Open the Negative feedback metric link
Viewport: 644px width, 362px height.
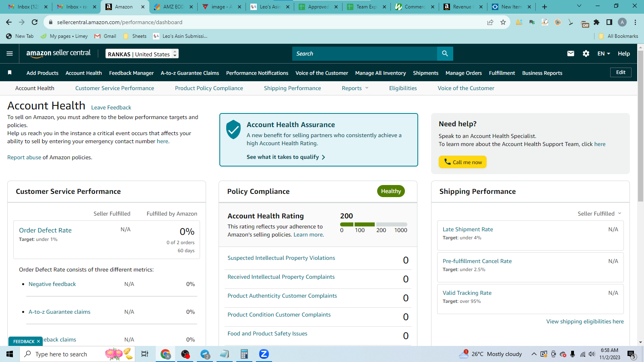click(52, 284)
